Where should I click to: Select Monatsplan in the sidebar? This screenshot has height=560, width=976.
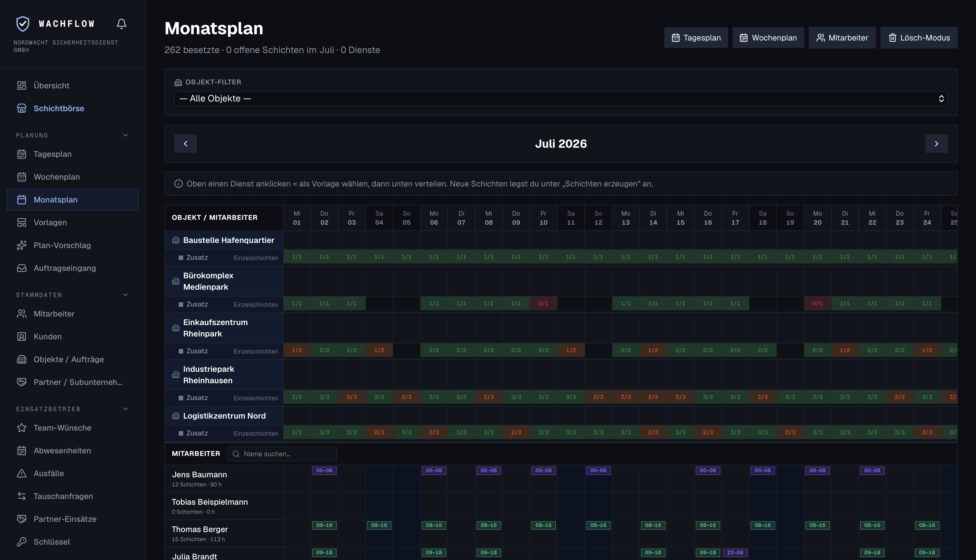coord(73,200)
